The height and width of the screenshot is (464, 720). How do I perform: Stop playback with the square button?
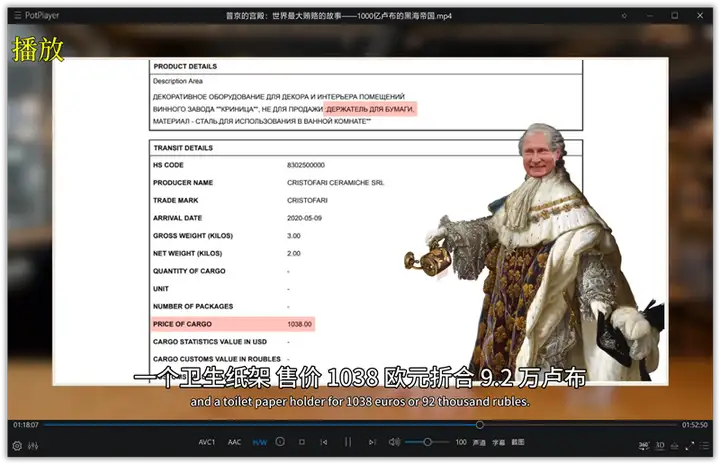click(x=302, y=442)
